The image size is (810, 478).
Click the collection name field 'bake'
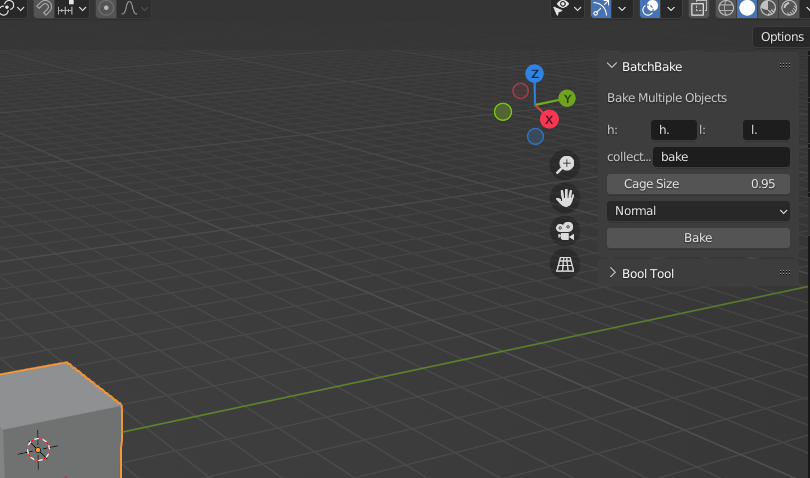tap(721, 157)
